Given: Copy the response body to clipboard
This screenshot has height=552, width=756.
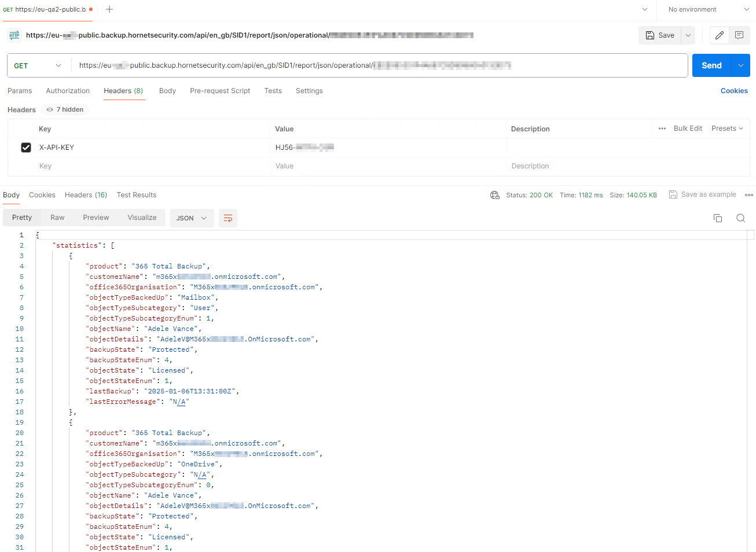Looking at the screenshot, I should pyautogui.click(x=718, y=218).
